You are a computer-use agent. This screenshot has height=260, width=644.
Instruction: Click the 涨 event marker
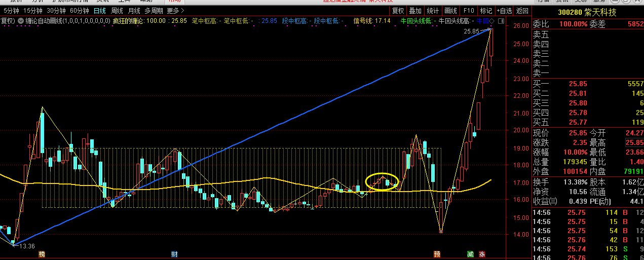[482, 254]
